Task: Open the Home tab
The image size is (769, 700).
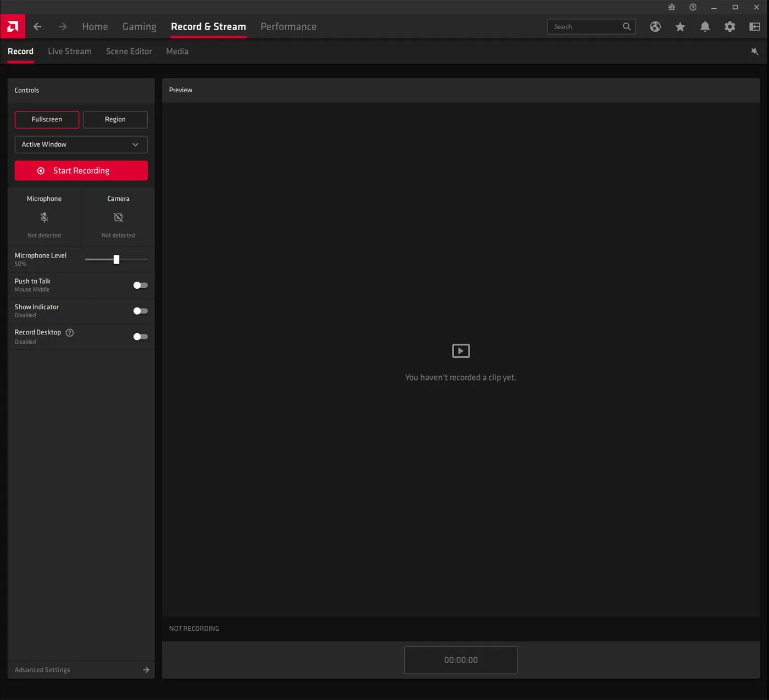Action: tap(95, 26)
